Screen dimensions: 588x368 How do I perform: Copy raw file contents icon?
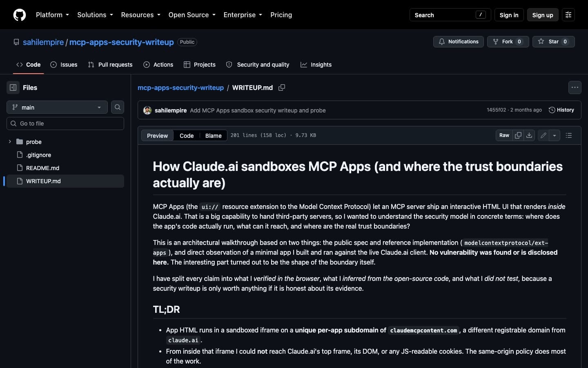(x=518, y=135)
